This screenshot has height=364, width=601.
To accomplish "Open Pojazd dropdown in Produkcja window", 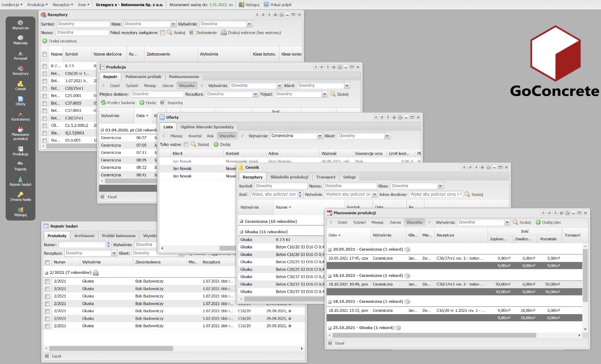I will point(325,94).
